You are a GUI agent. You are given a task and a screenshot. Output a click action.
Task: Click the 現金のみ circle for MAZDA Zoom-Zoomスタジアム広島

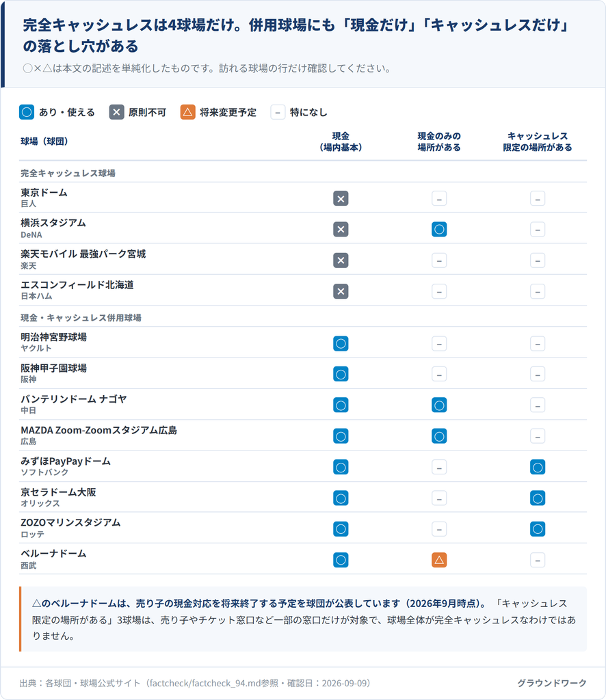pyautogui.click(x=439, y=436)
